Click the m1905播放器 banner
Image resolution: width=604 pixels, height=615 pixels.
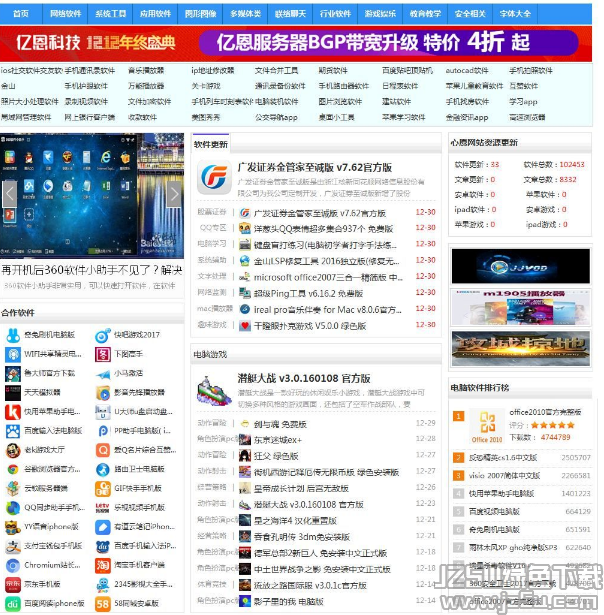click(520, 308)
